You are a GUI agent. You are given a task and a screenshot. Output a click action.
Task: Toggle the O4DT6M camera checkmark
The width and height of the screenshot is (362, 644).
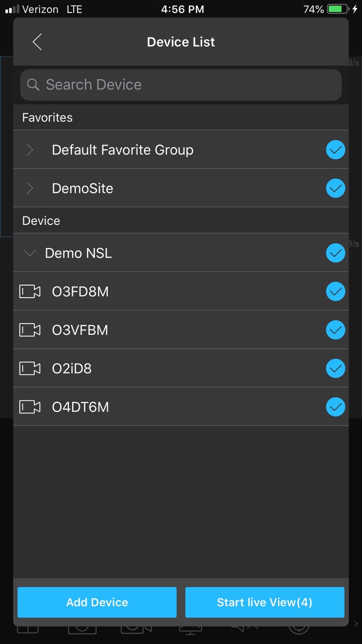pos(336,407)
